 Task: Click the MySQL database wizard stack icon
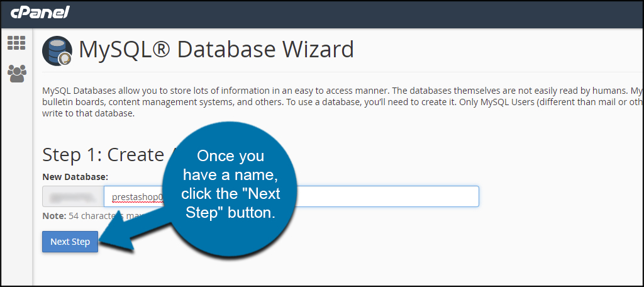pyautogui.click(x=57, y=50)
